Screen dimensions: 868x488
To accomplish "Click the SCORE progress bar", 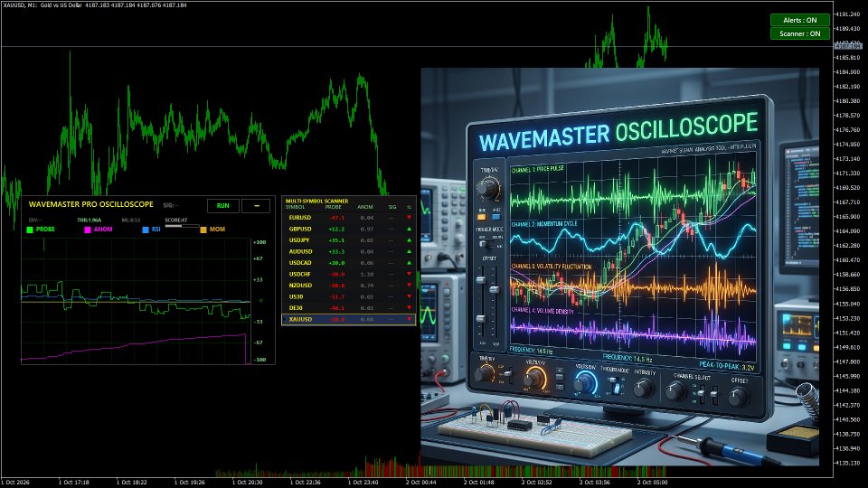I will point(182,225).
